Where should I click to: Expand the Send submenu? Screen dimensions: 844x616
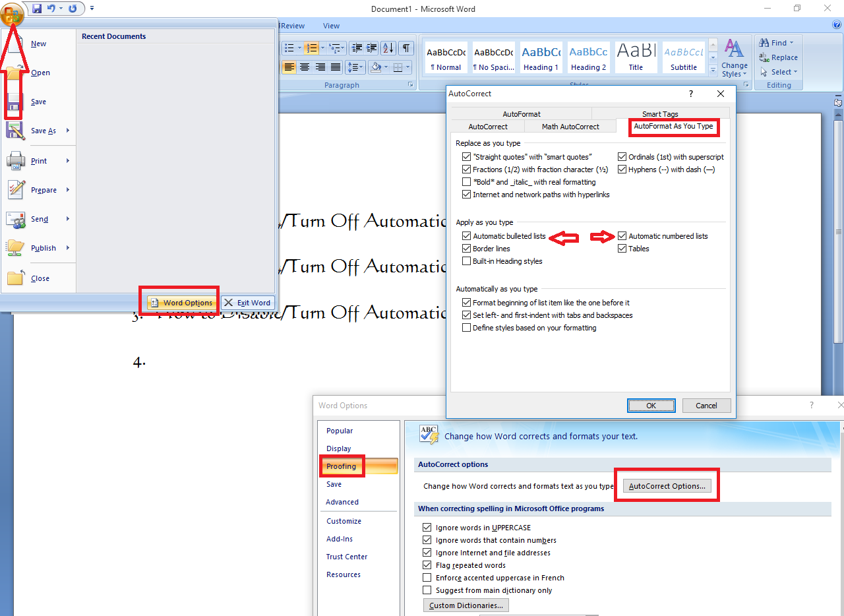point(68,219)
